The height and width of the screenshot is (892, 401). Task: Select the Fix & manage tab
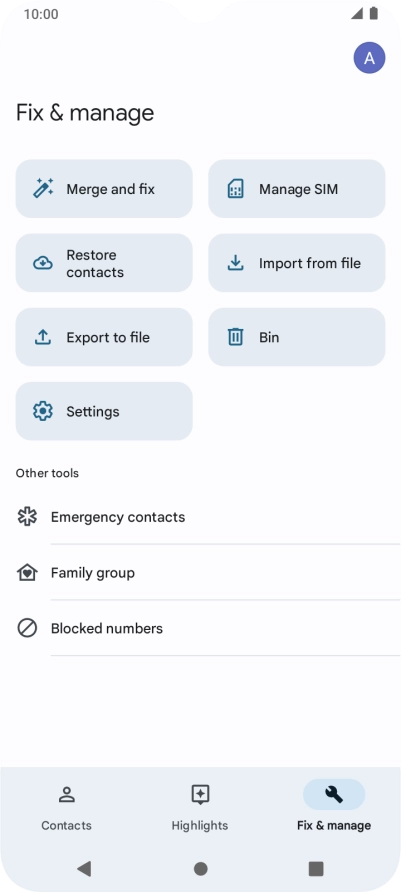pos(334,807)
